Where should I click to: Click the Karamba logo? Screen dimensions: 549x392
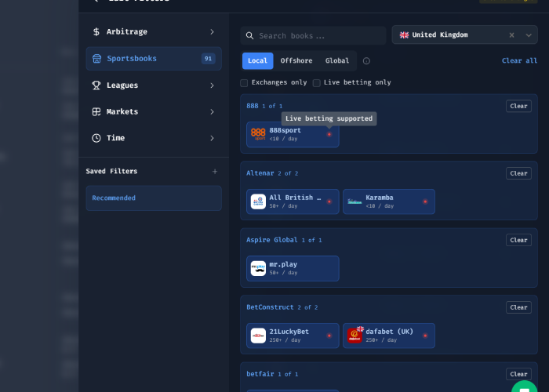(354, 201)
